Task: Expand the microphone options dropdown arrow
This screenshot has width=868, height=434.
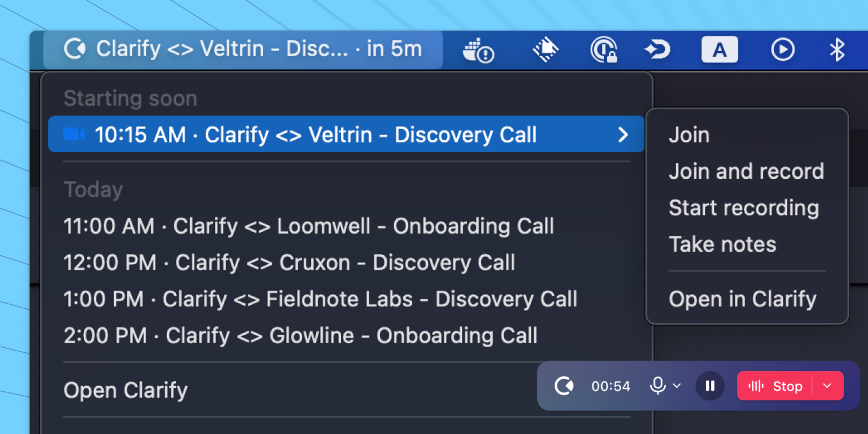Action: [677, 385]
